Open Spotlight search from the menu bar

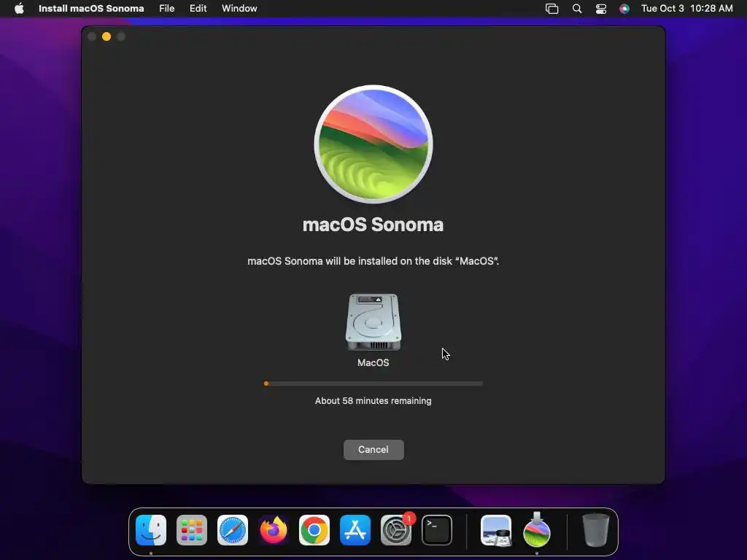pyautogui.click(x=577, y=9)
